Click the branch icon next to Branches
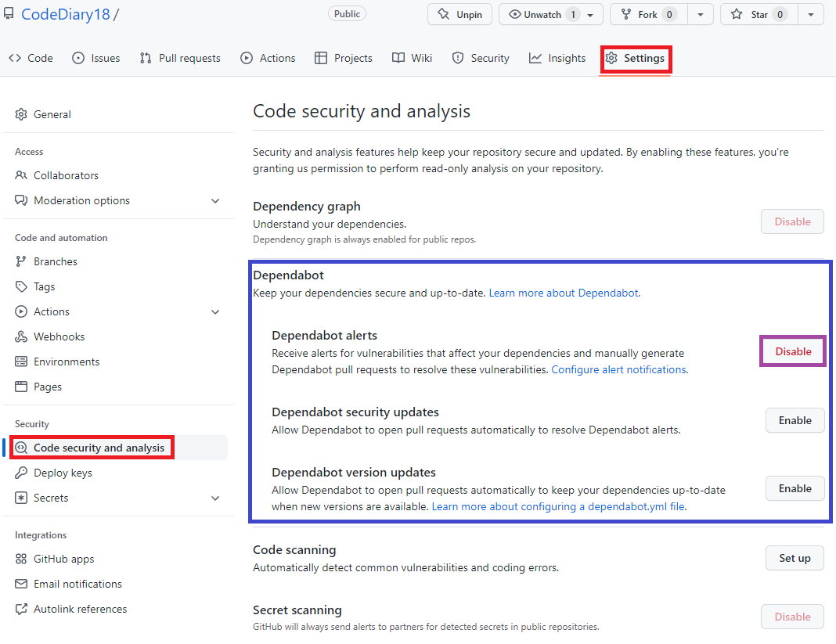Image resolution: width=836 pixels, height=644 pixels. tap(21, 261)
